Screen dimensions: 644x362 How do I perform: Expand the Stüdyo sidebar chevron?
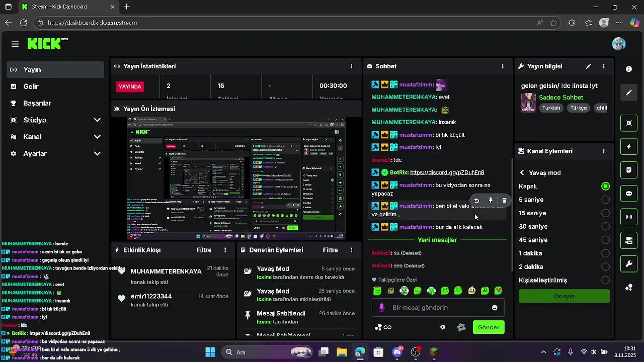97,120
